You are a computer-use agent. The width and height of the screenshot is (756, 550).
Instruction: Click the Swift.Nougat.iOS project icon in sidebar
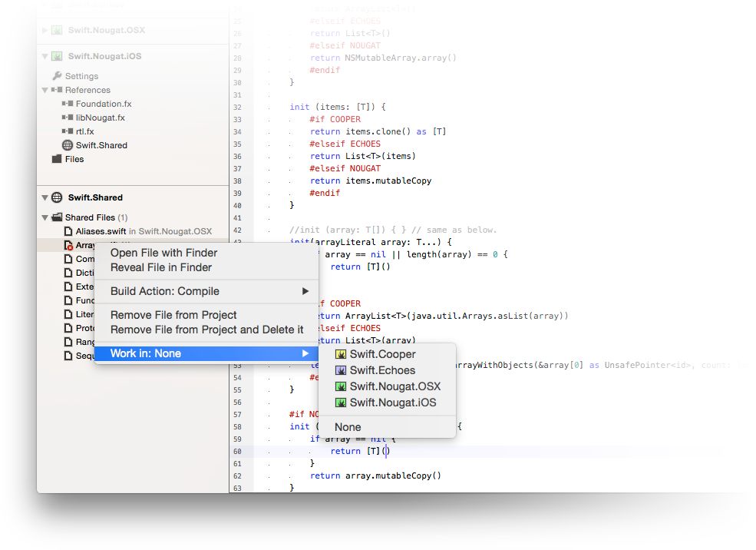[x=57, y=56]
